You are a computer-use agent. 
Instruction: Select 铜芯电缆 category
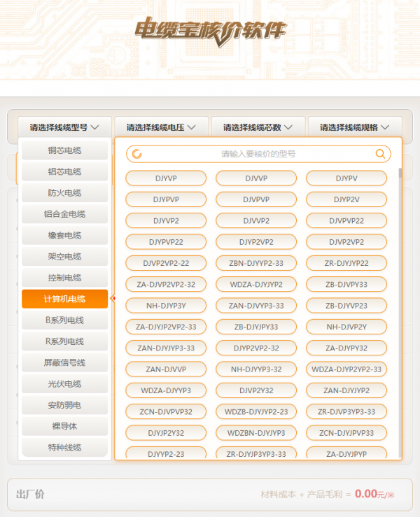[x=64, y=150]
